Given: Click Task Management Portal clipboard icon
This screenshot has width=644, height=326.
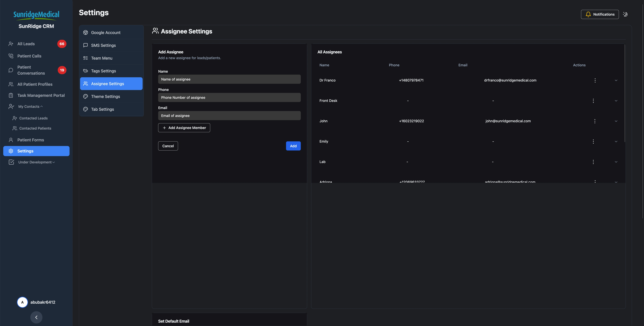Looking at the screenshot, I should pyautogui.click(x=11, y=95).
